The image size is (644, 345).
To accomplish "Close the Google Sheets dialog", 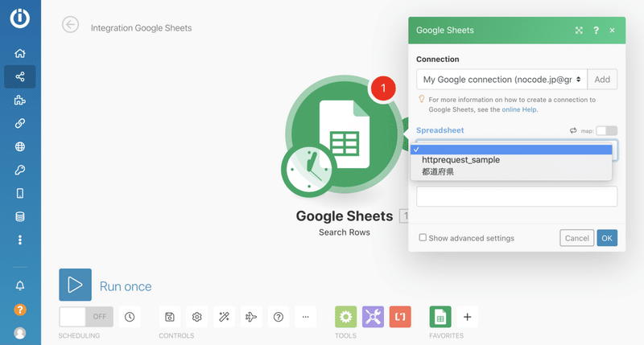I will tap(613, 31).
